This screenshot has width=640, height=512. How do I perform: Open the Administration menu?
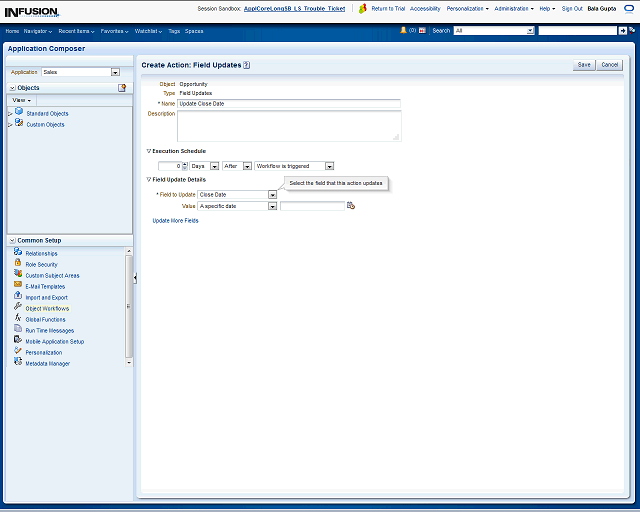pos(514,8)
